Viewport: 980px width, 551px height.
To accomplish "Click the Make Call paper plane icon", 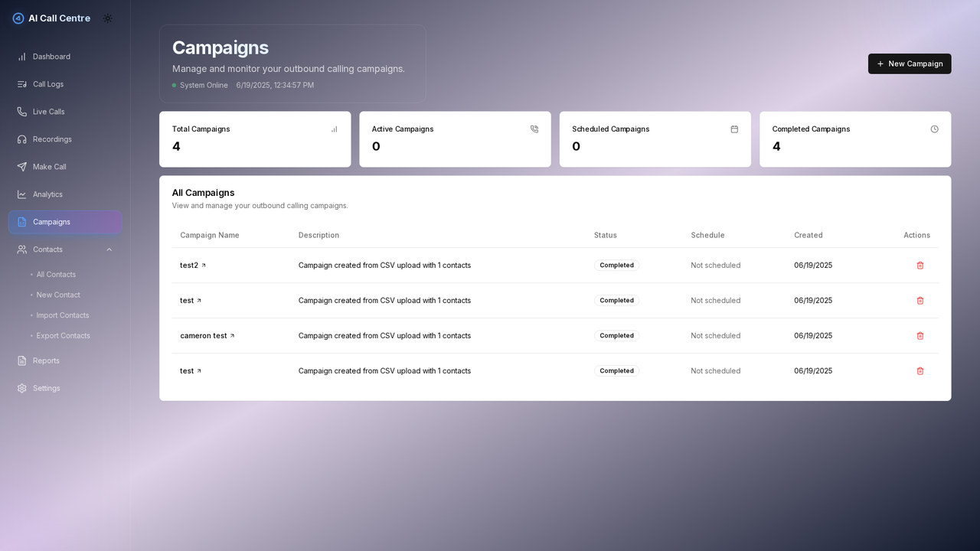I will point(22,167).
